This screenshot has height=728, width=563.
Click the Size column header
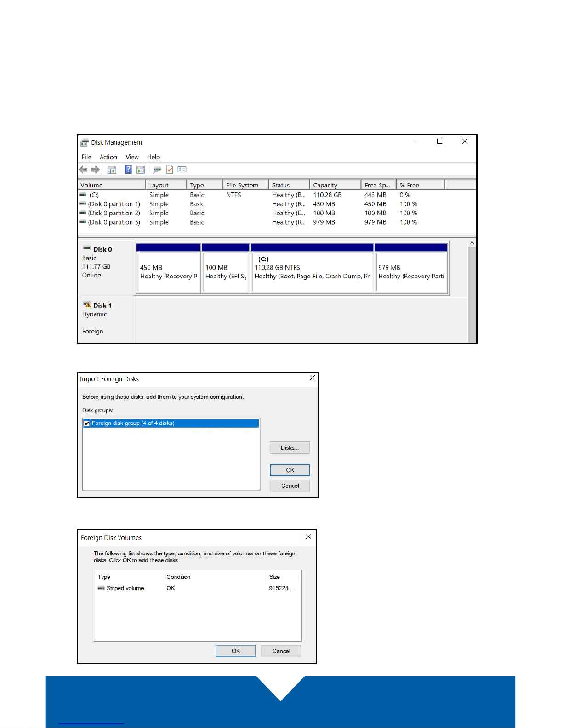pyautogui.click(x=283, y=577)
